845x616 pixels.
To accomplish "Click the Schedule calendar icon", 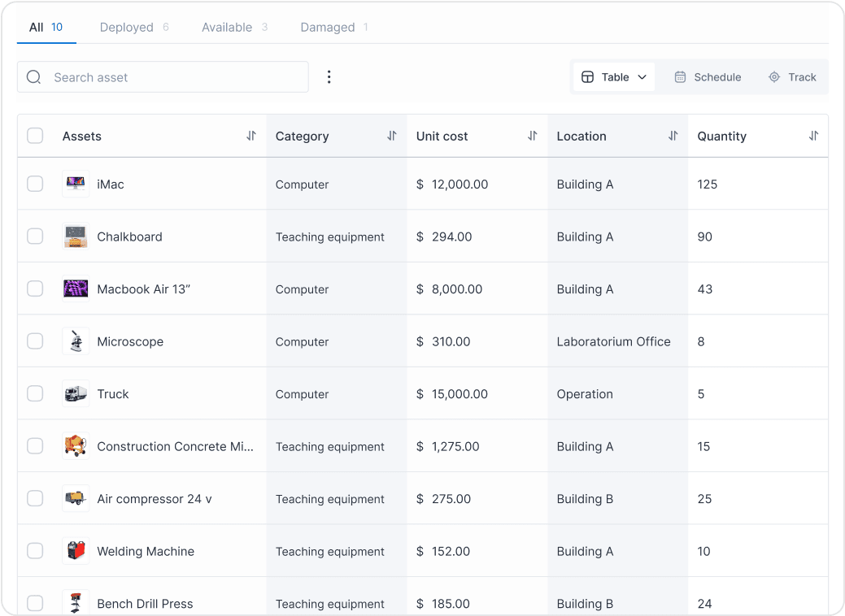I will [680, 76].
